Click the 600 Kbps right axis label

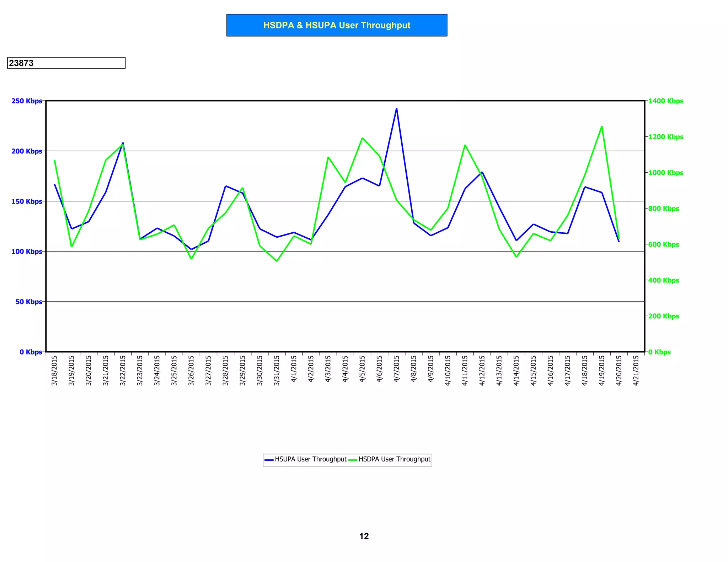point(663,244)
